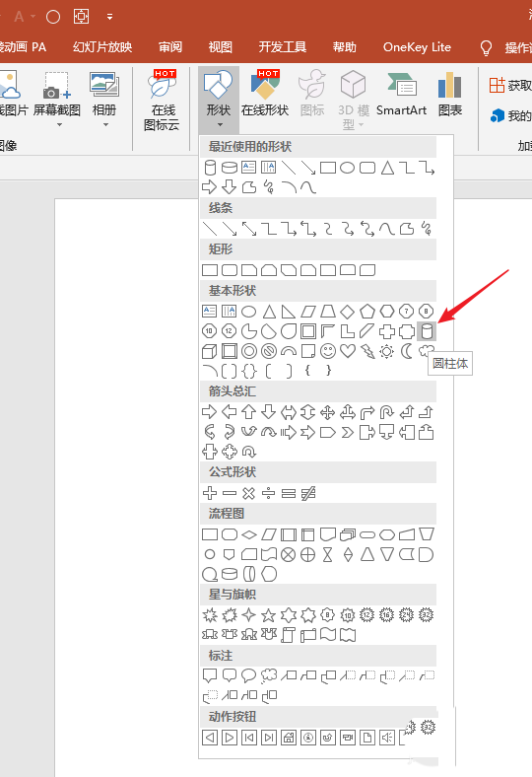Open the Shapes (形状) dropdown
The image size is (532, 777).
click(219, 100)
